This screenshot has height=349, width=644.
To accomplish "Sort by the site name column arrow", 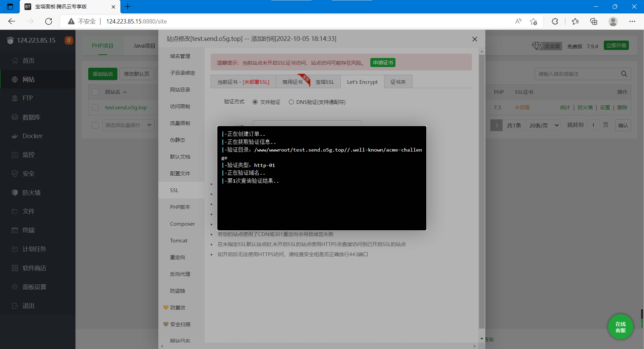I will 125,92.
